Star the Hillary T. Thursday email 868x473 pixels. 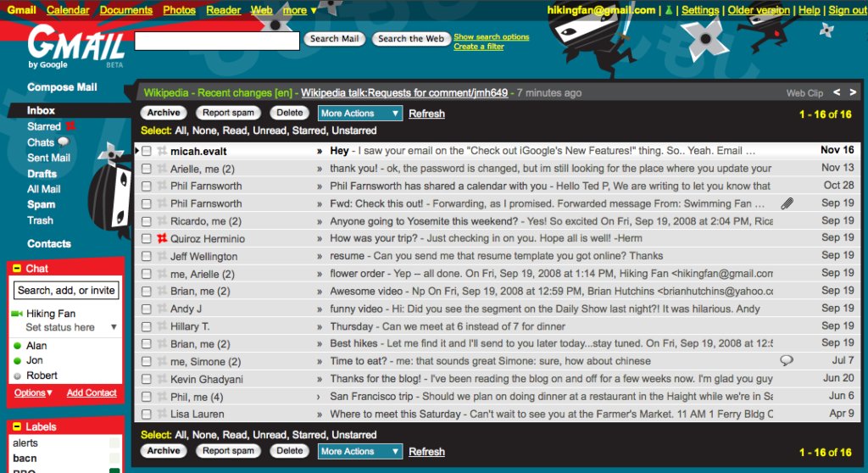click(x=162, y=327)
